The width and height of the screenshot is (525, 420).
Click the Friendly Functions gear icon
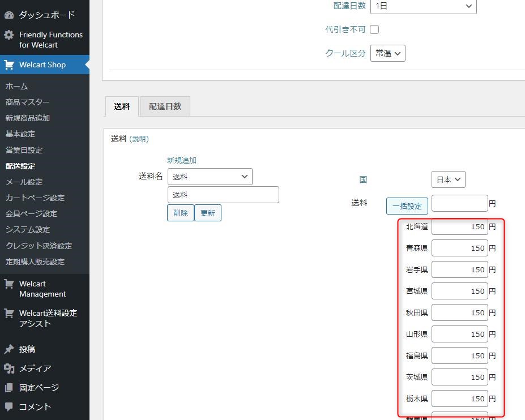(9, 35)
